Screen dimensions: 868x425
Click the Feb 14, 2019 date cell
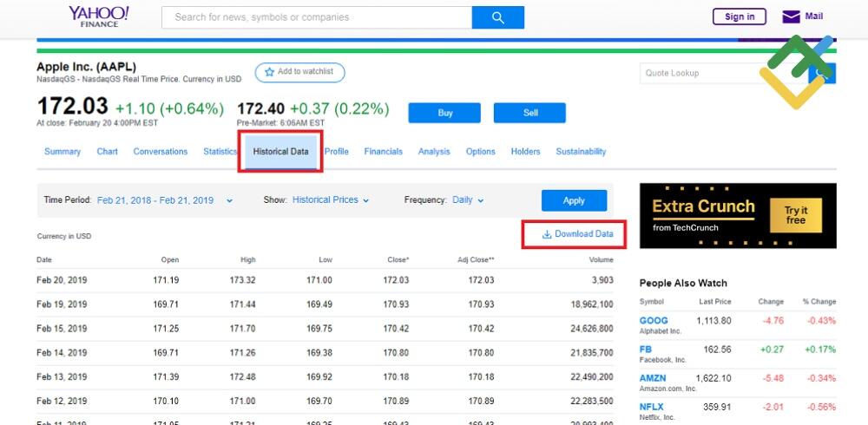[x=62, y=353]
